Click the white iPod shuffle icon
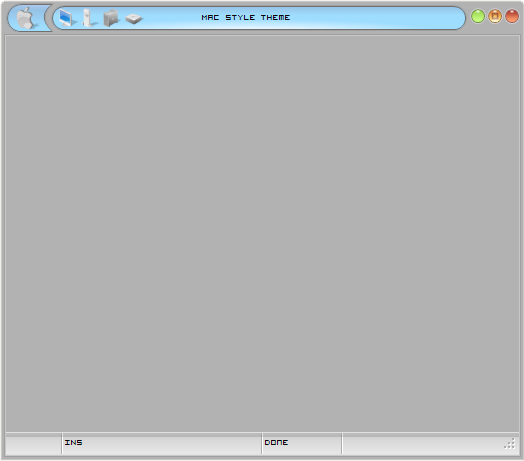Image resolution: width=524 pixels, height=461 pixels. [x=88, y=18]
